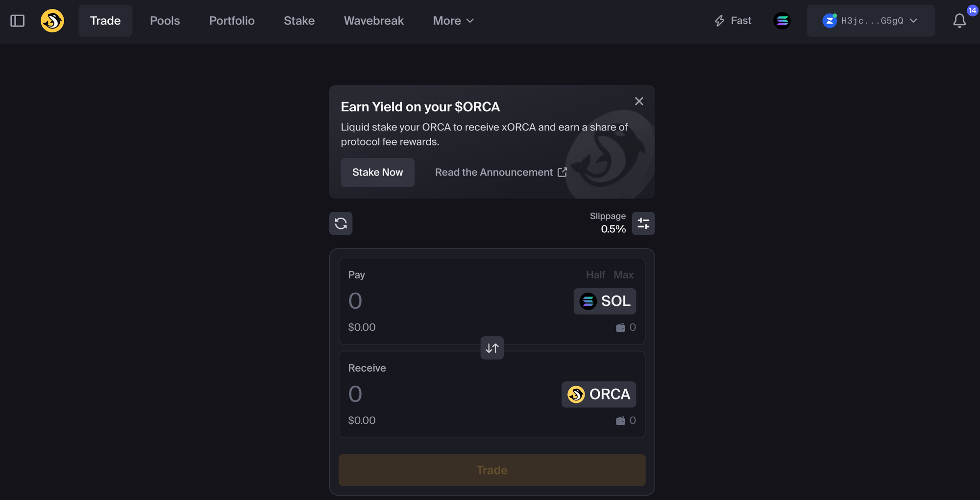Select Half of your SOL balance
The width and height of the screenshot is (980, 500).
coord(595,275)
